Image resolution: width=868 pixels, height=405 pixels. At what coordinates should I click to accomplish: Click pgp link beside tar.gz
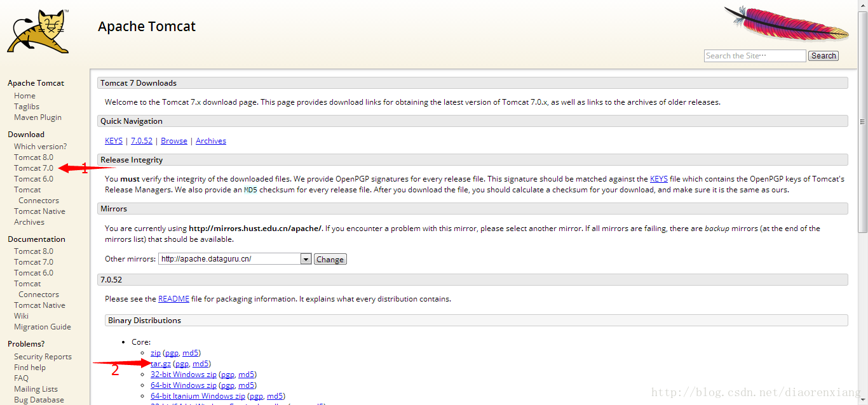click(x=182, y=364)
